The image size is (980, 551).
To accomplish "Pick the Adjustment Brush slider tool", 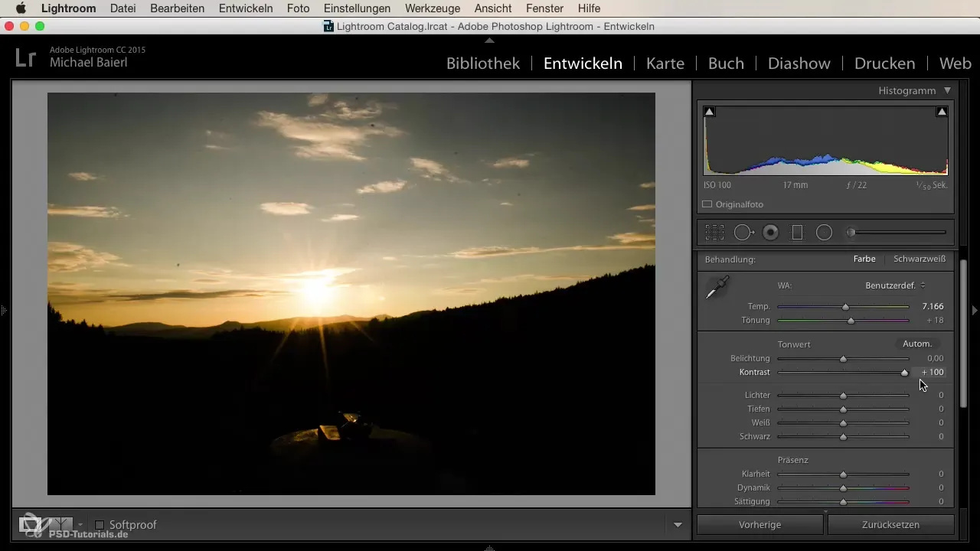I will click(896, 233).
